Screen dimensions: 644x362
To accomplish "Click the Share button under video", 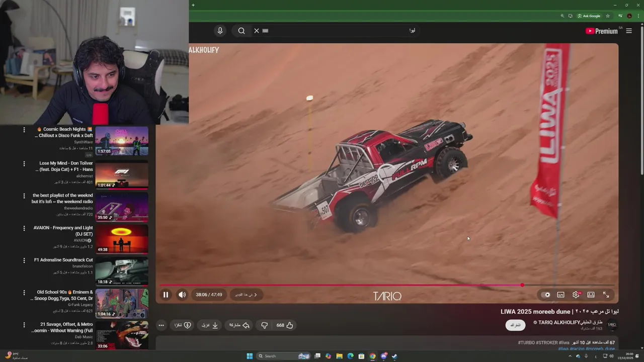I will coord(239,325).
